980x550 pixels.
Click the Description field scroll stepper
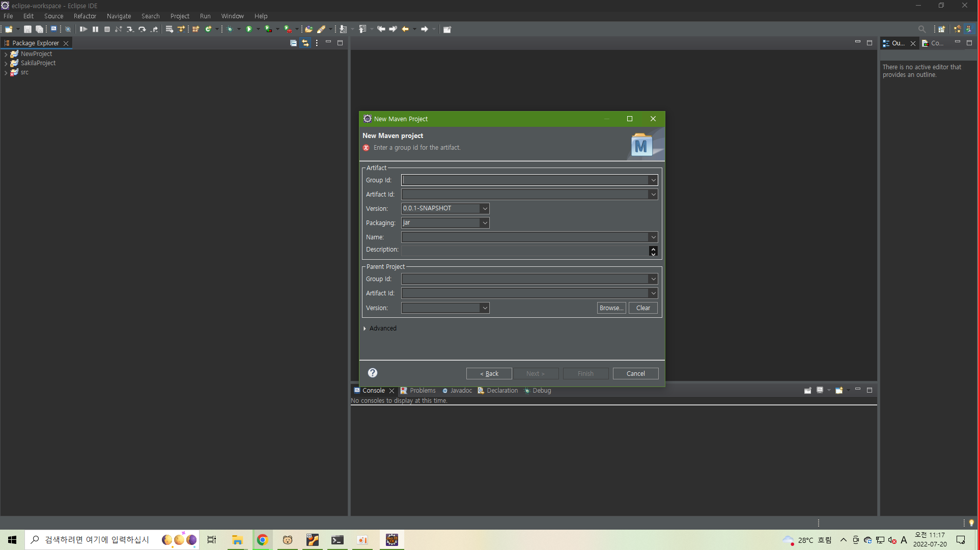(x=653, y=251)
